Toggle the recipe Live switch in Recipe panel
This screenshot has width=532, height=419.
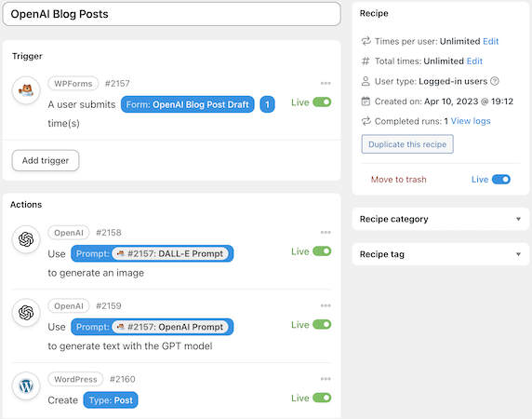(x=501, y=180)
